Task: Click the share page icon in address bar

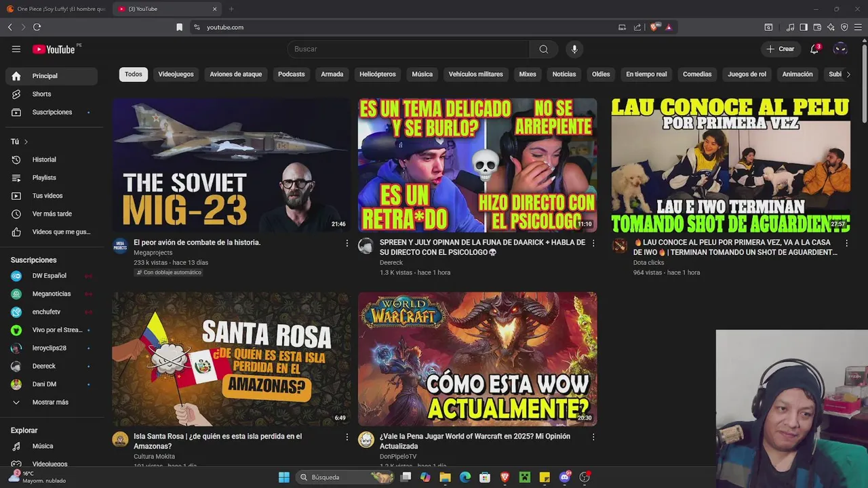Action: click(637, 27)
